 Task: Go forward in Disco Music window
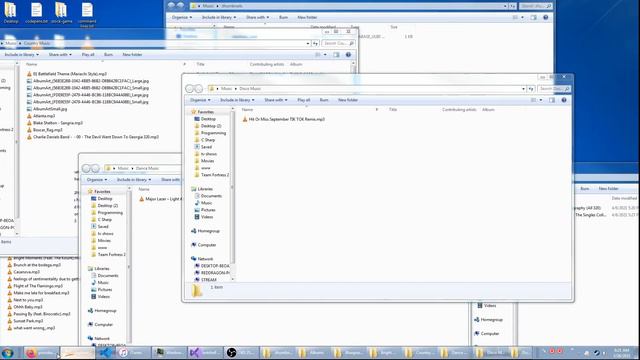pyautogui.click(x=198, y=89)
